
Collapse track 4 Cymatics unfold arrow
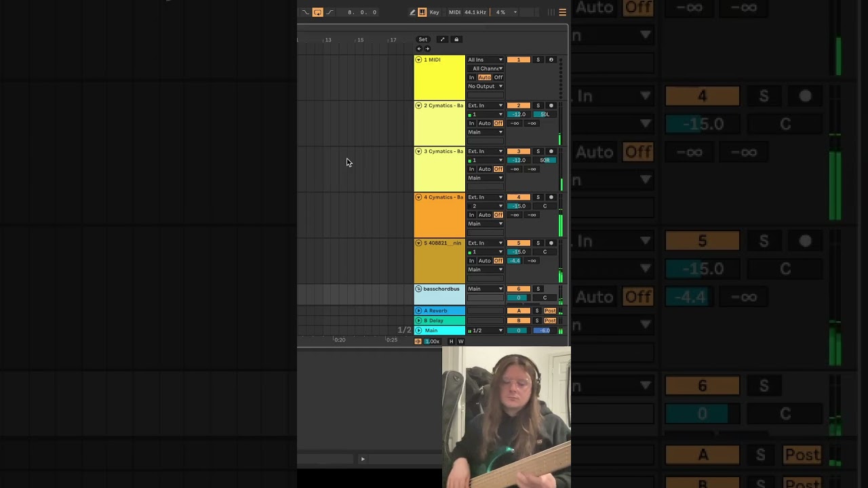pyautogui.click(x=418, y=197)
